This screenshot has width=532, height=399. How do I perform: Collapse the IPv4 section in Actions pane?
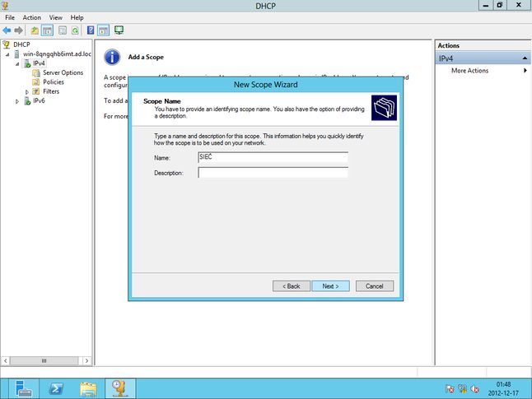[525, 58]
